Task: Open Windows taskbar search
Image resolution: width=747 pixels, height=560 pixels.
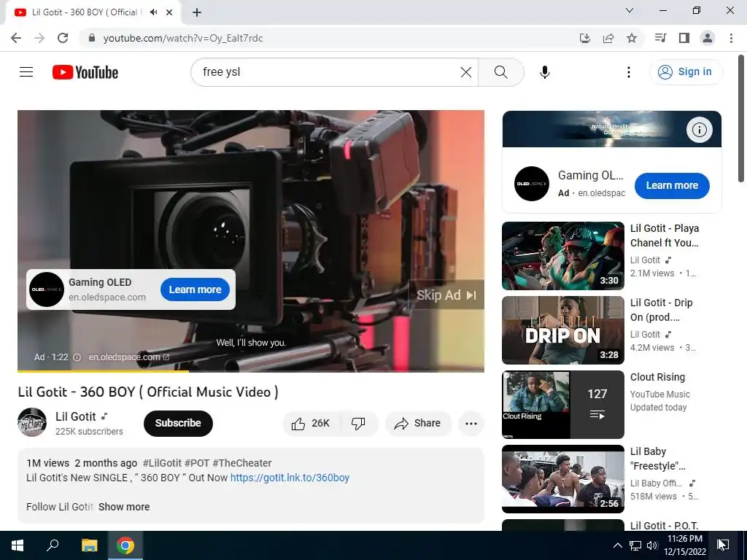Action: tap(53, 545)
